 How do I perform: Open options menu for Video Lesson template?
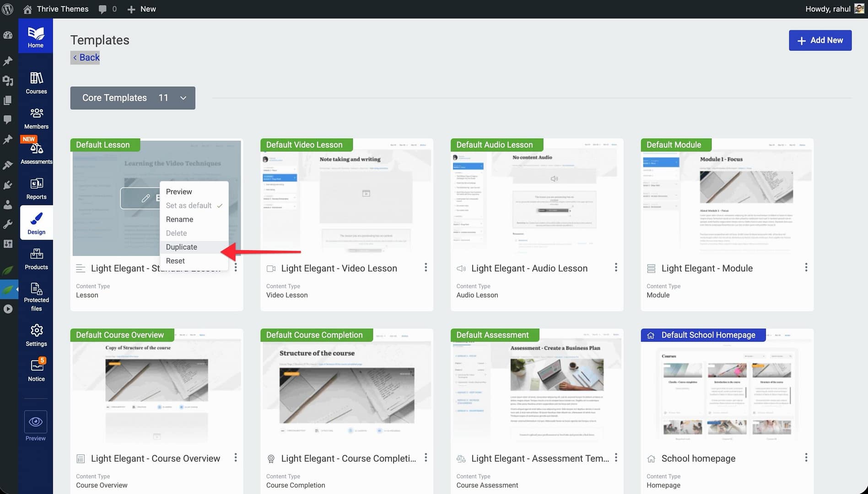click(426, 268)
